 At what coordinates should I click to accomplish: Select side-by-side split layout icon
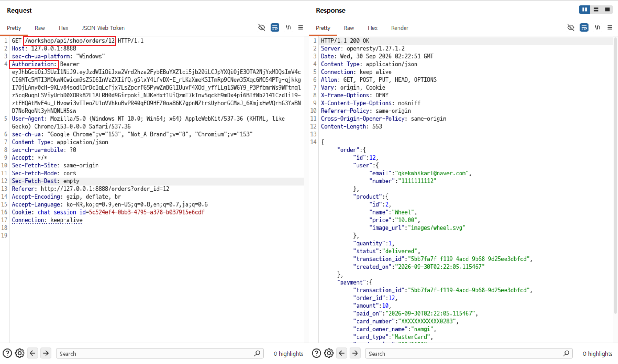pos(584,9)
